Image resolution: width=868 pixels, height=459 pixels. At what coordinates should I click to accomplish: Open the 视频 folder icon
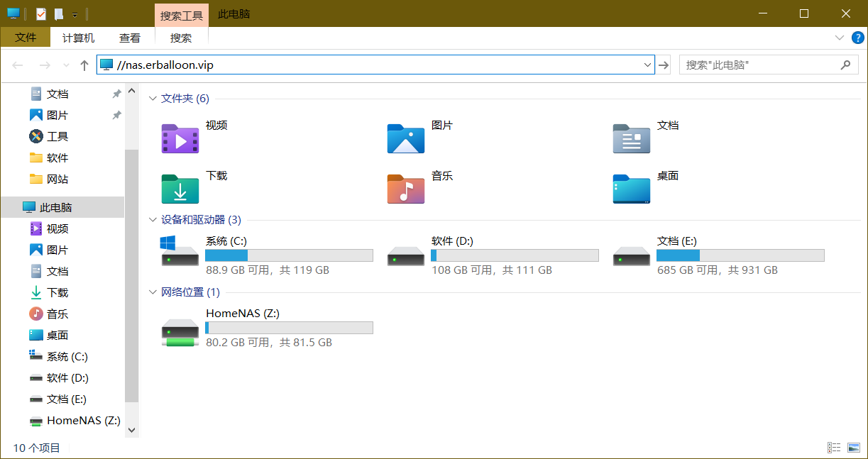pyautogui.click(x=180, y=138)
